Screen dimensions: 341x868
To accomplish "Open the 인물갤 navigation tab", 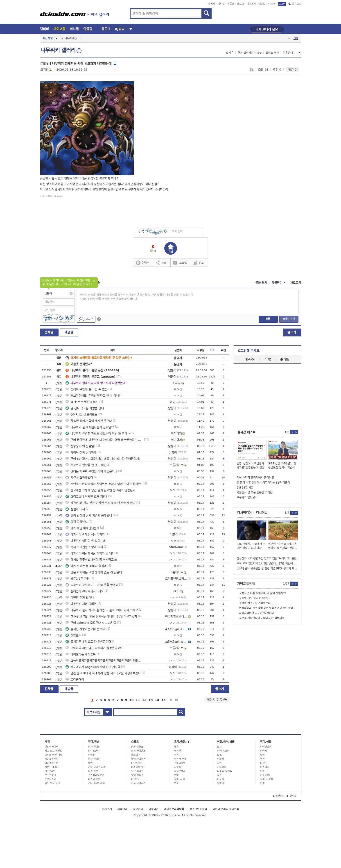I will (x=88, y=29).
